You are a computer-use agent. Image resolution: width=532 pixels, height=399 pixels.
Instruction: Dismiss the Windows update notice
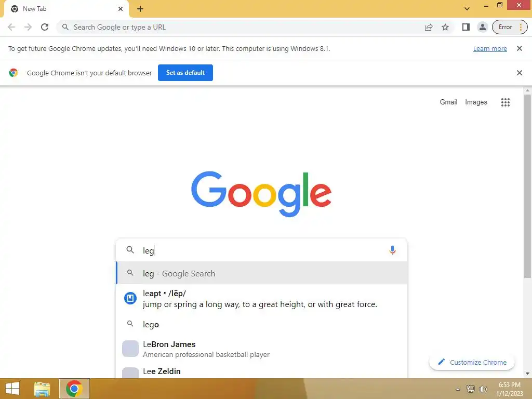point(519,48)
